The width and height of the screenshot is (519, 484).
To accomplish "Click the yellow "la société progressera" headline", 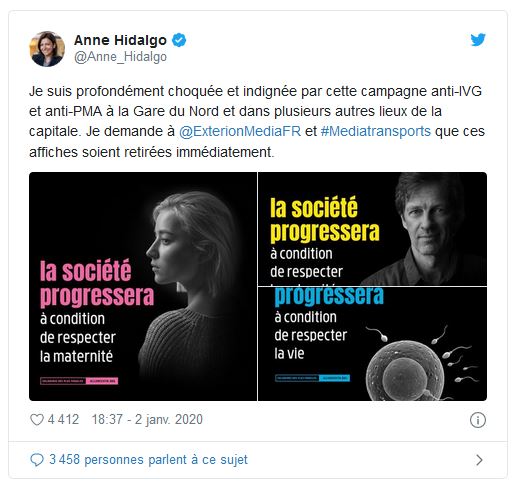I will (325, 219).
